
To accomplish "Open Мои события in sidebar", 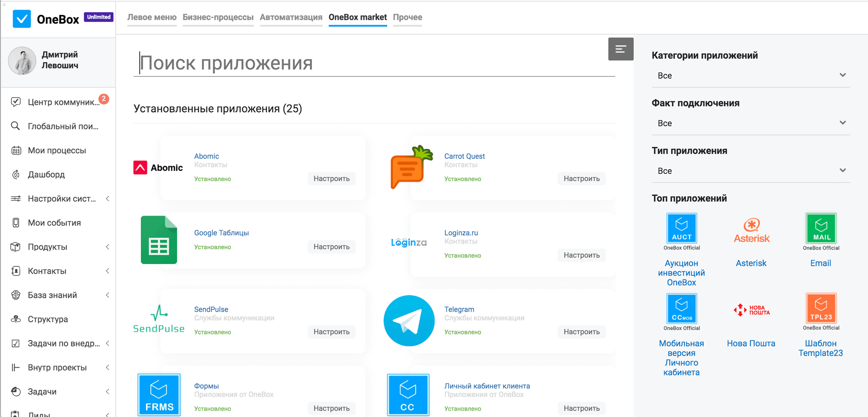I will coord(54,223).
